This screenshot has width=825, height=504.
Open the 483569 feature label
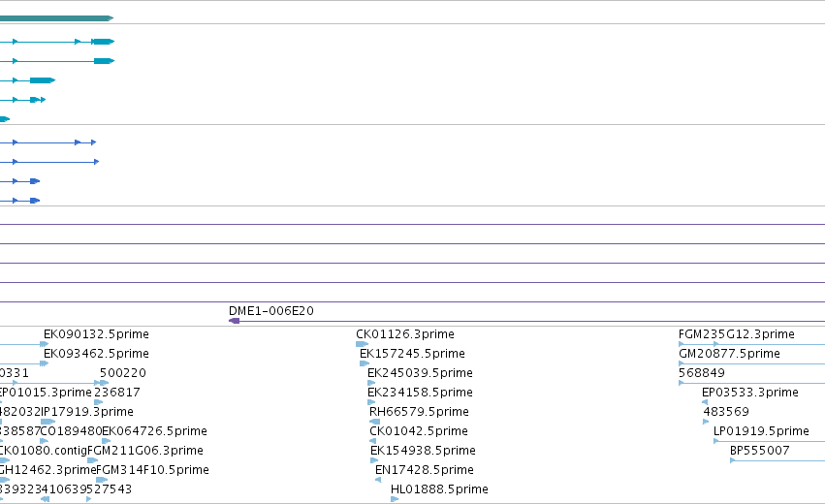pos(726,412)
